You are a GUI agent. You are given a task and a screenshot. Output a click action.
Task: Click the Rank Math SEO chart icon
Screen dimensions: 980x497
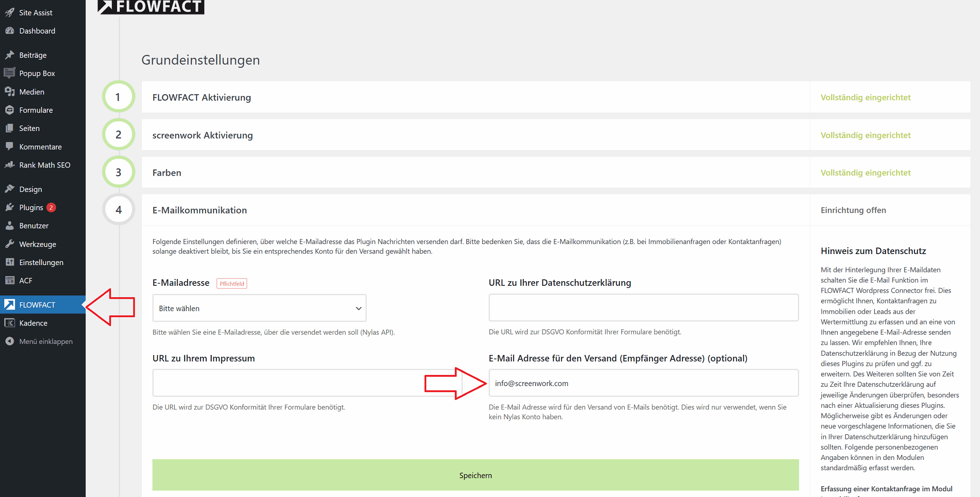coord(10,165)
